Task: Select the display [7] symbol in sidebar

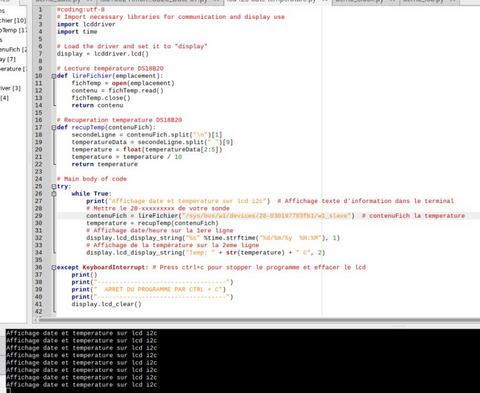Action: pos(8,59)
